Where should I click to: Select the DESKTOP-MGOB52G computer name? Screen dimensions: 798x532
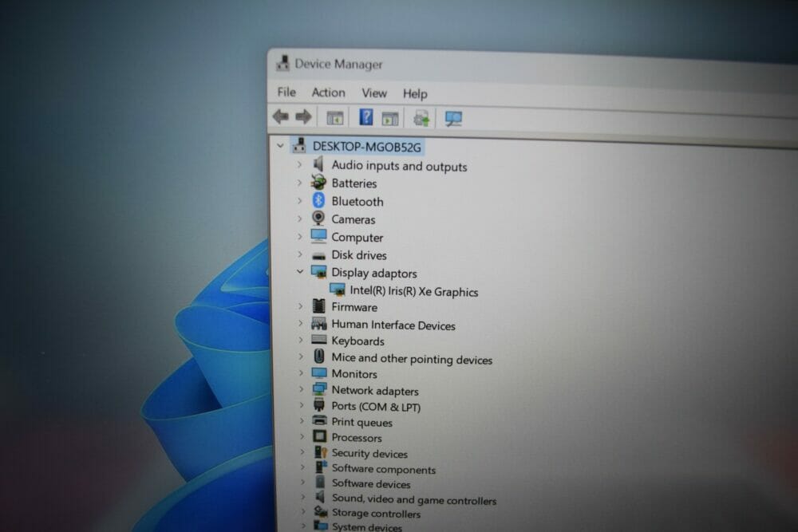tap(366, 147)
